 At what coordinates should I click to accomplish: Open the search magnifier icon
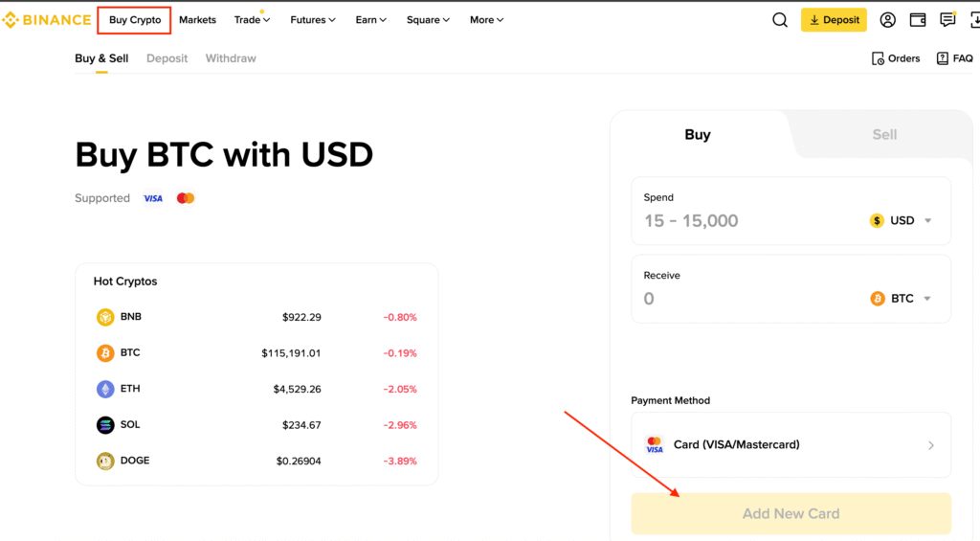779,20
